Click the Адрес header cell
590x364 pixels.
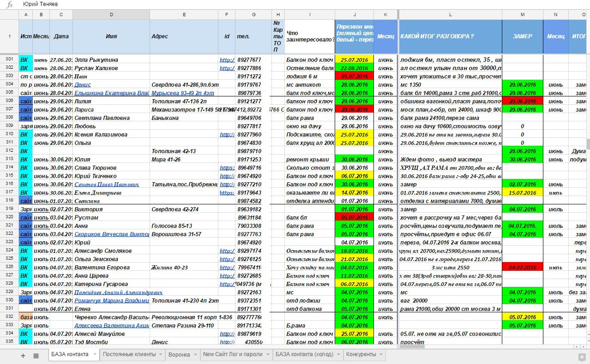point(184,36)
